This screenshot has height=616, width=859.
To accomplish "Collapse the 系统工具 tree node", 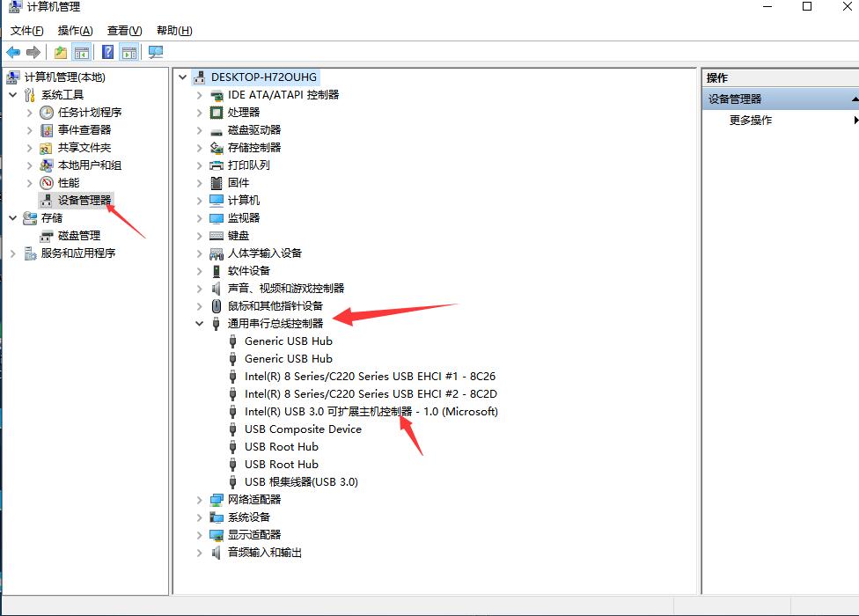I will click(x=13, y=95).
